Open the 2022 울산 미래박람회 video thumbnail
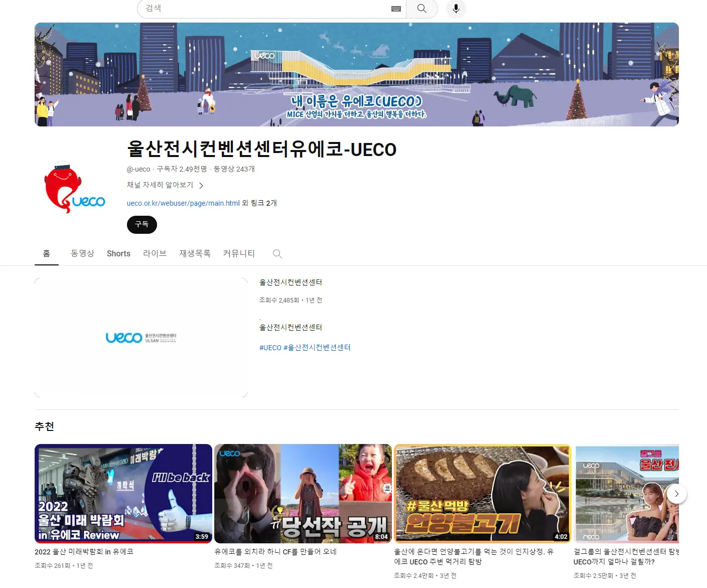 pos(123,494)
